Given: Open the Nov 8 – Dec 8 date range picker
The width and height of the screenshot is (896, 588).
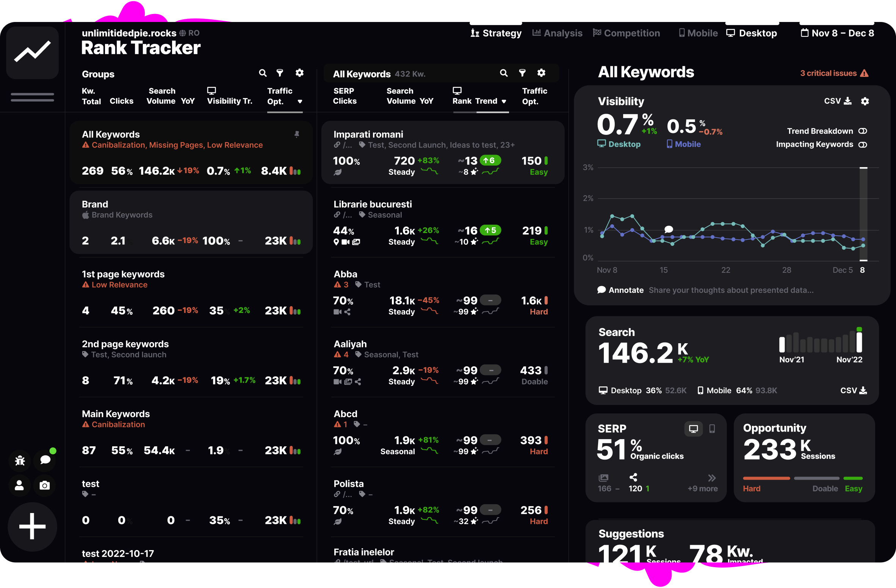Looking at the screenshot, I should tap(838, 33).
